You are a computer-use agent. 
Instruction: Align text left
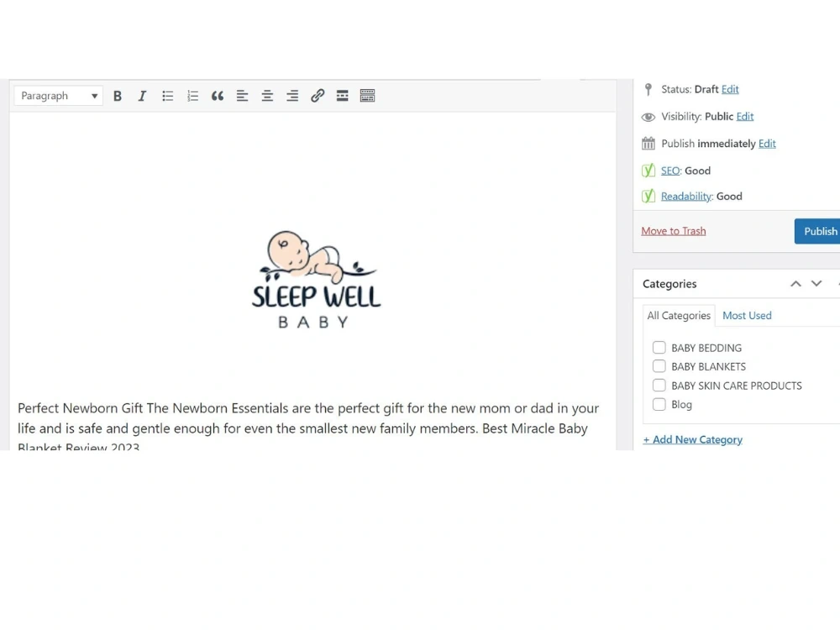pos(242,96)
